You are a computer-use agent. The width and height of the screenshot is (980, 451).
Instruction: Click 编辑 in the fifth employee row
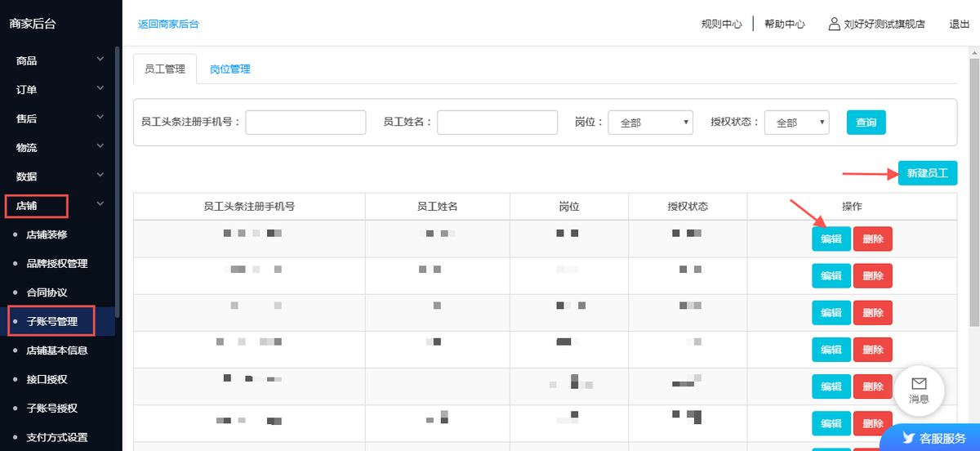[x=831, y=386]
